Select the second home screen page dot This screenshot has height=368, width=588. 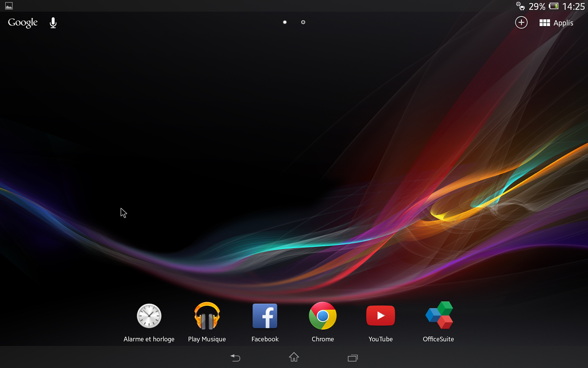pyautogui.click(x=303, y=22)
